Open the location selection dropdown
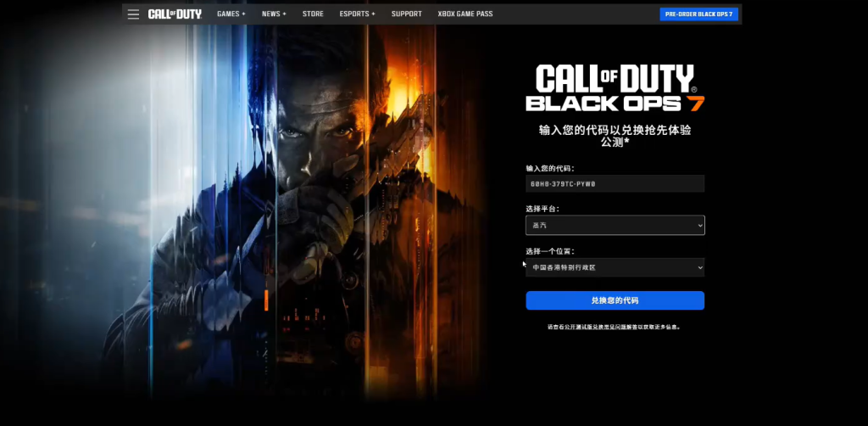This screenshot has height=426, width=868. click(610, 267)
